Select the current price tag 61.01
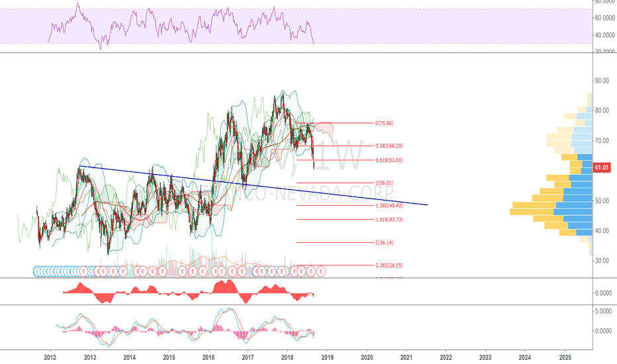Viewport: 617px width, 364px height. [x=602, y=167]
